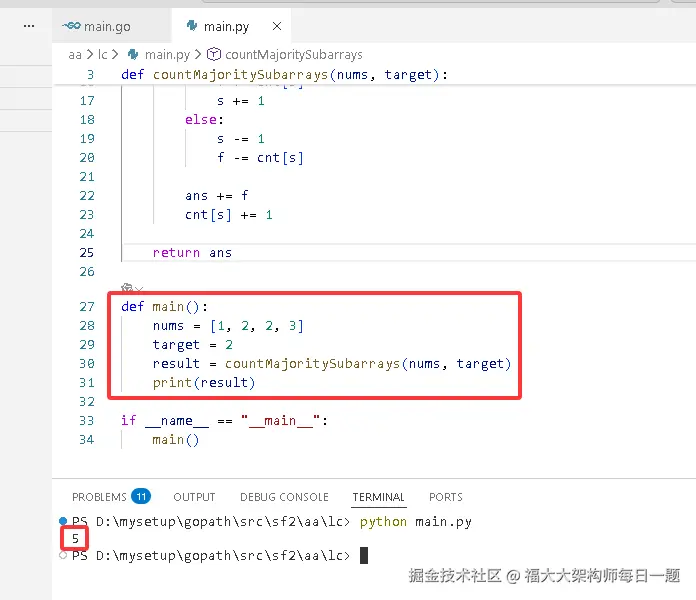Expand chevron after aa in breadcrumb
This screenshot has height=600, width=696.
tap(90, 55)
